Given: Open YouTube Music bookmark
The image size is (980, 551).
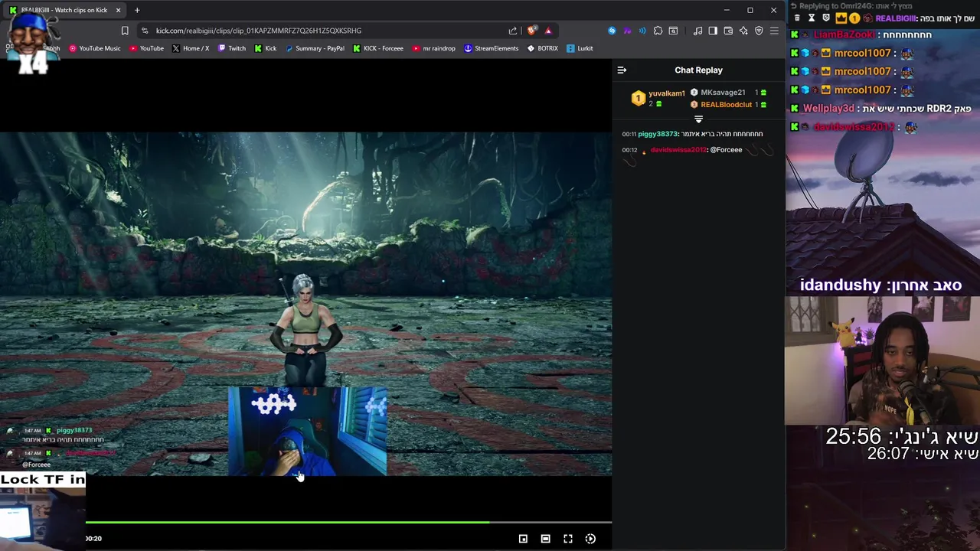Looking at the screenshot, I should (95, 48).
